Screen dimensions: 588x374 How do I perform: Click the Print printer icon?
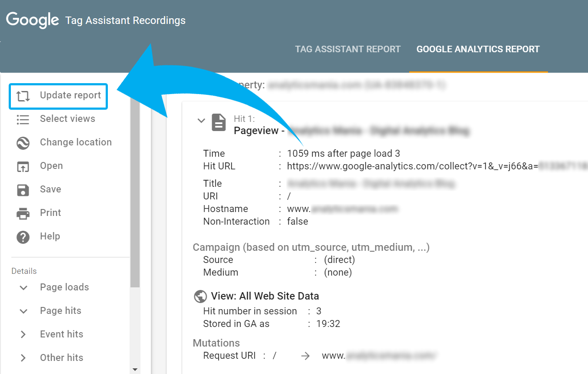[23, 213]
